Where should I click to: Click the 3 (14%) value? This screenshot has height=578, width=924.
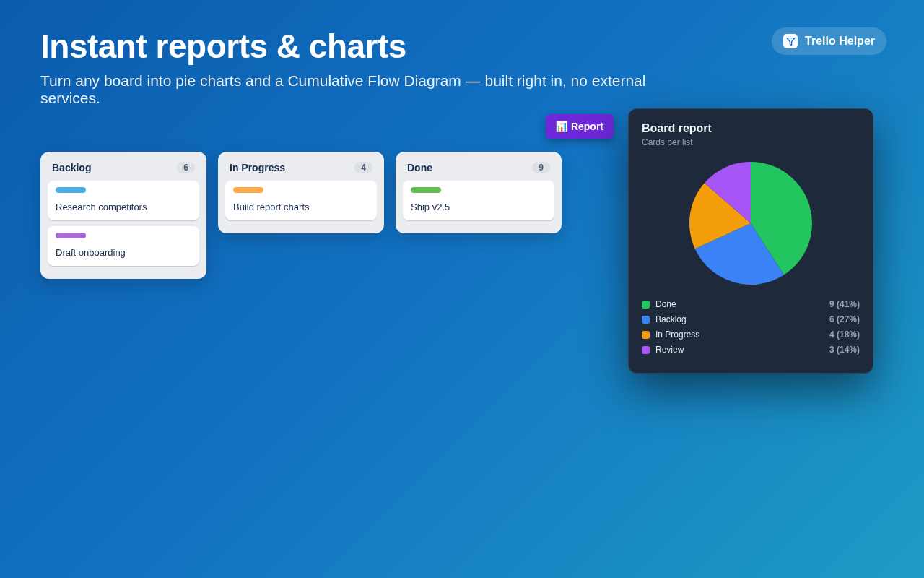coord(845,350)
